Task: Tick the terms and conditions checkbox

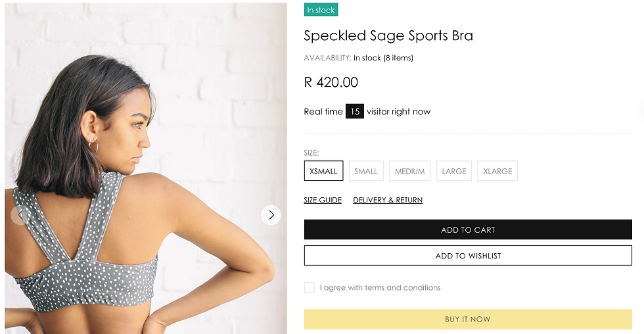Action: coord(310,287)
